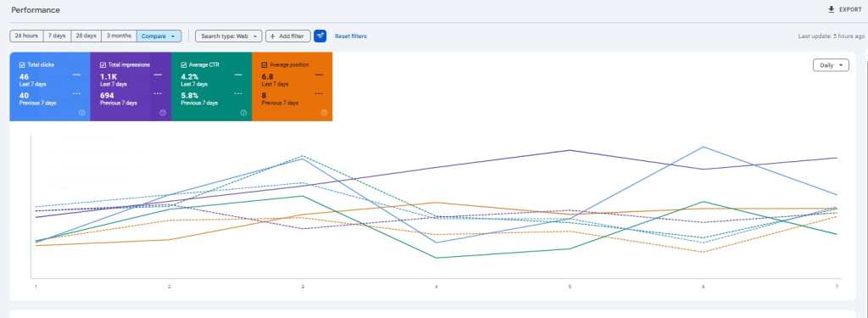Open help icon on Total clicks card
The width and height of the screenshot is (868, 318).
tap(82, 113)
